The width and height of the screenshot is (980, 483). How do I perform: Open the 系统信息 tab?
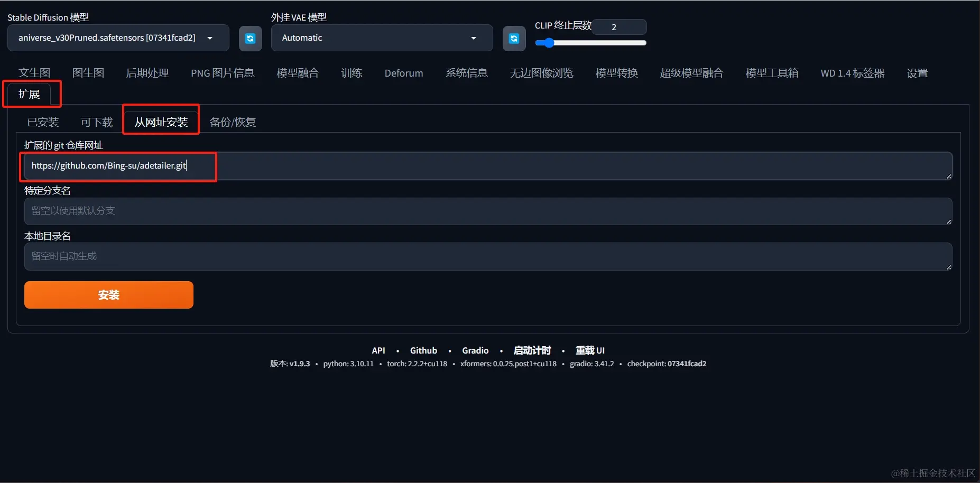coord(467,73)
